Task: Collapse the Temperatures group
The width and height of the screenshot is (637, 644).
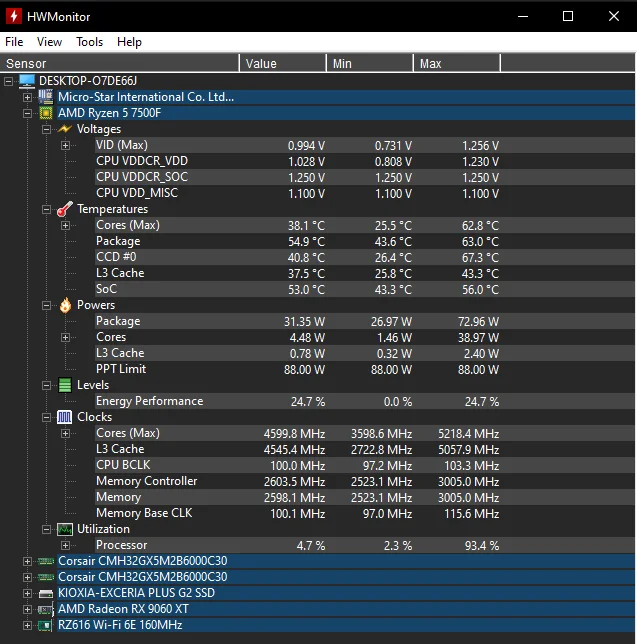Action: [46, 209]
